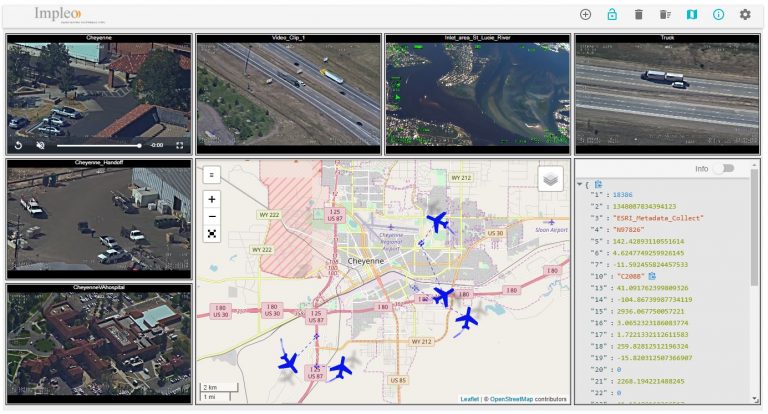Zoom out on the map
This screenshot has height=414, width=768.
[x=212, y=216]
